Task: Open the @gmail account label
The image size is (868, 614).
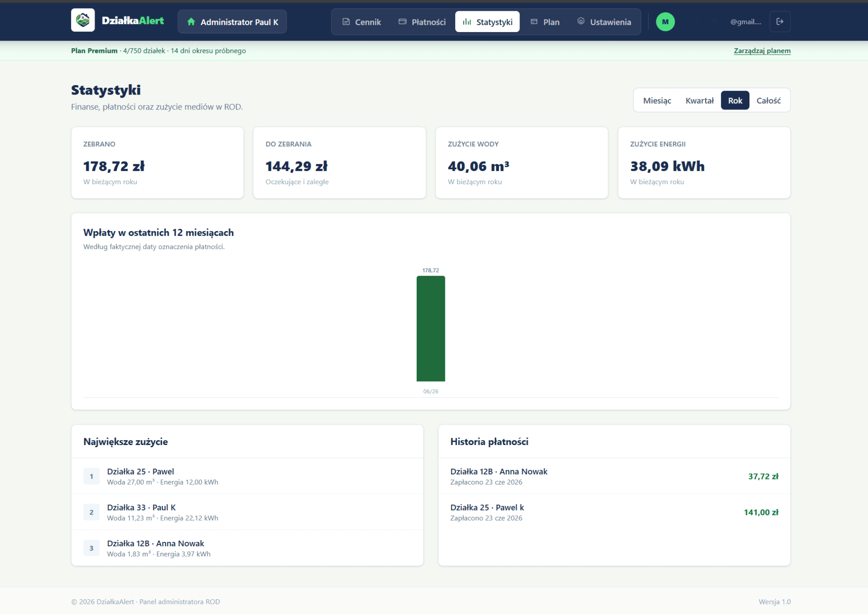Action: [x=746, y=22]
